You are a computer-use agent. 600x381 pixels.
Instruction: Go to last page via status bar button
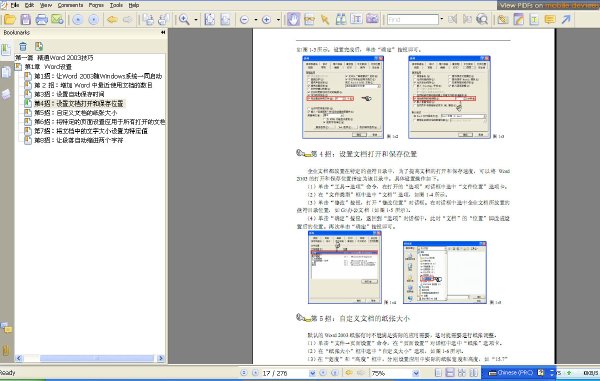point(334,373)
